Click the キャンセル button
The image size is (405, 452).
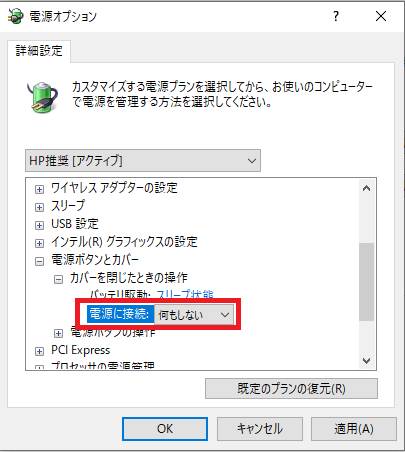click(260, 429)
